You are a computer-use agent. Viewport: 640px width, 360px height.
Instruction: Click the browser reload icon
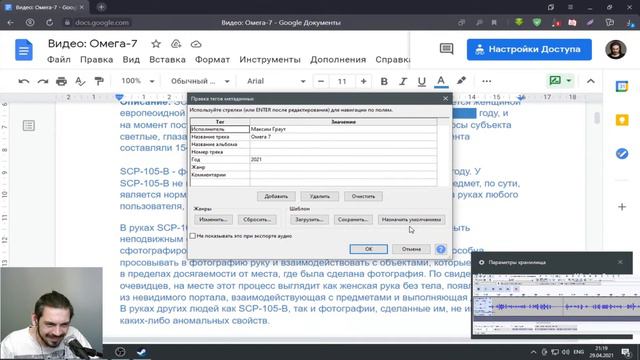click(49, 23)
